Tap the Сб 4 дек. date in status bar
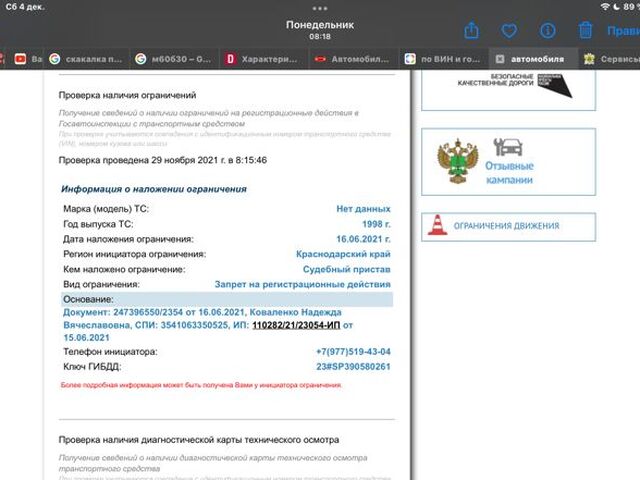 pos(25,7)
